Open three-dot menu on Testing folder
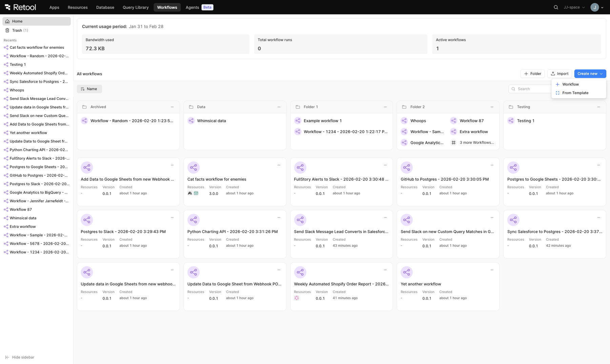 click(x=598, y=107)
